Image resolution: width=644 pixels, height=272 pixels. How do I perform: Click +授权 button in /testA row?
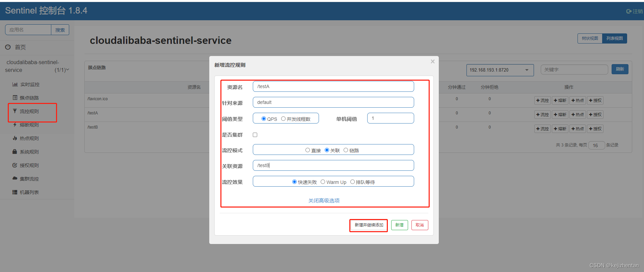pyautogui.click(x=595, y=115)
